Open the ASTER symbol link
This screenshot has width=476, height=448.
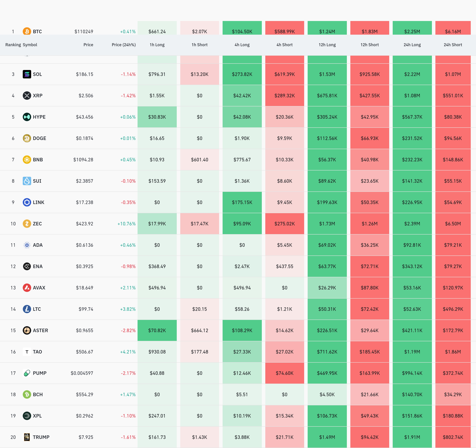(40, 330)
